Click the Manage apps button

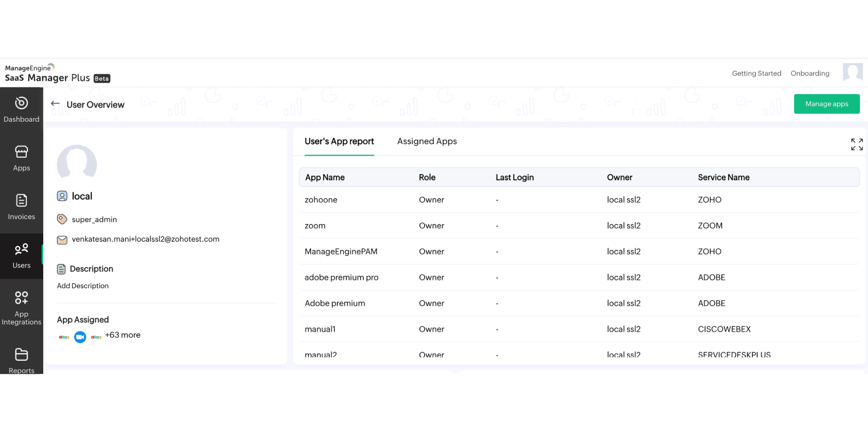coord(827,104)
